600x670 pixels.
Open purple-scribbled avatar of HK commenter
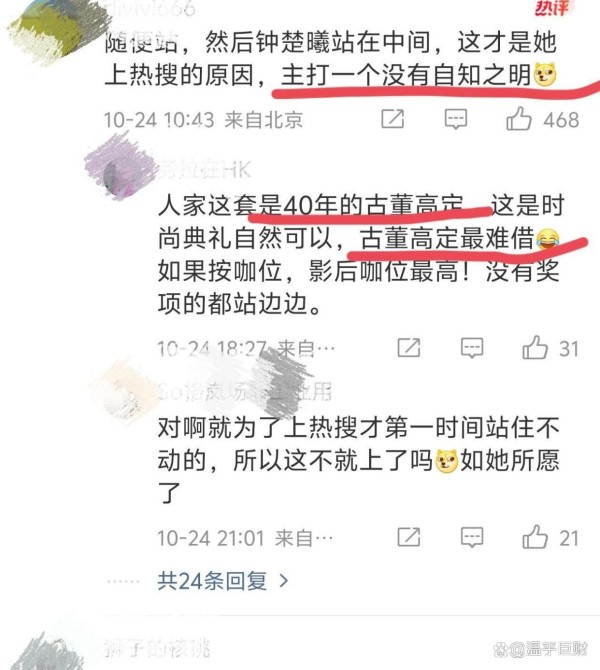pyautogui.click(x=120, y=169)
